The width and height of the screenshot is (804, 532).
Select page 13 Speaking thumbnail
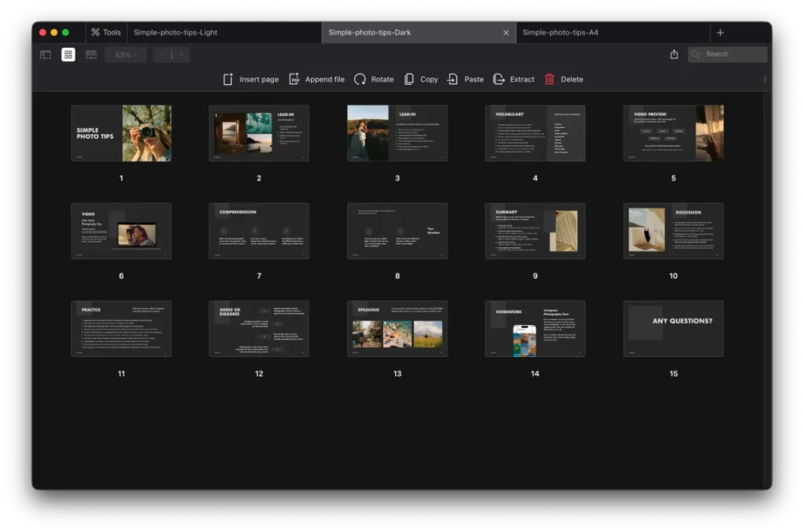(x=397, y=329)
